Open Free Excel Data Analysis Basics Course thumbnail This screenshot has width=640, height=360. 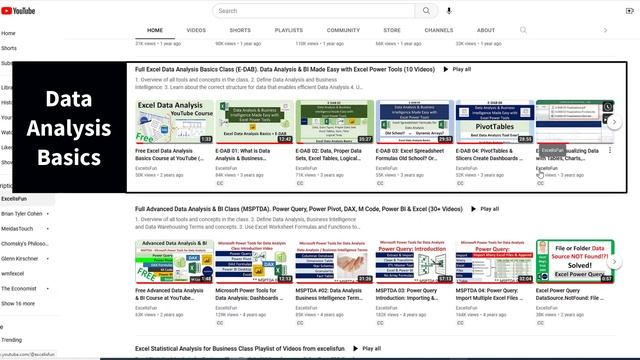[x=174, y=122]
